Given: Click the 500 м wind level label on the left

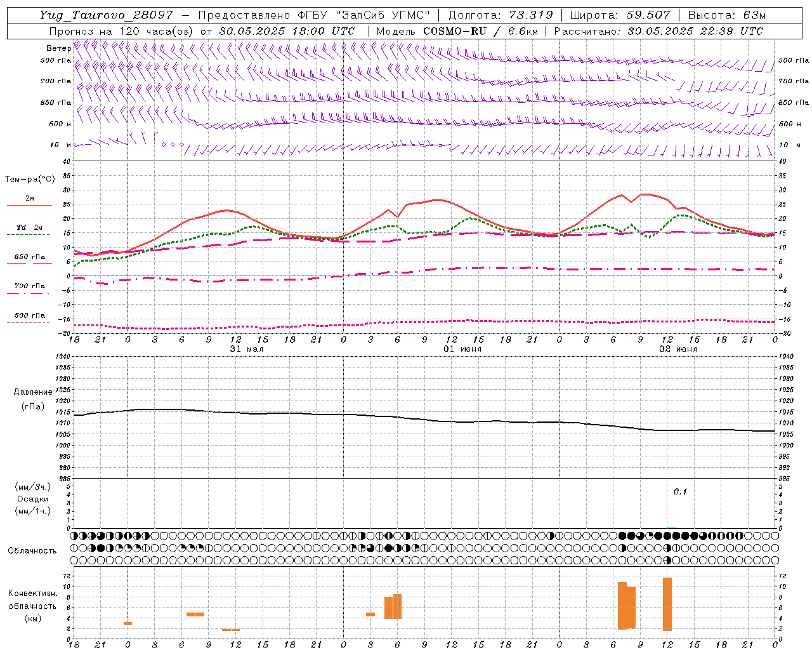Looking at the screenshot, I should click(60, 124).
